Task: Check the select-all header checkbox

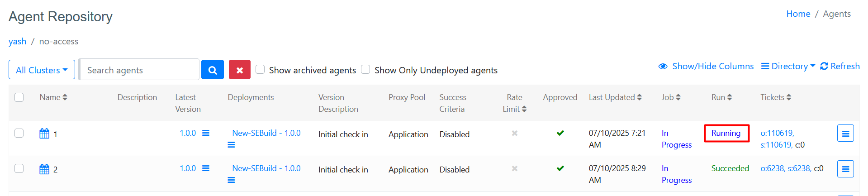Action: (19, 97)
